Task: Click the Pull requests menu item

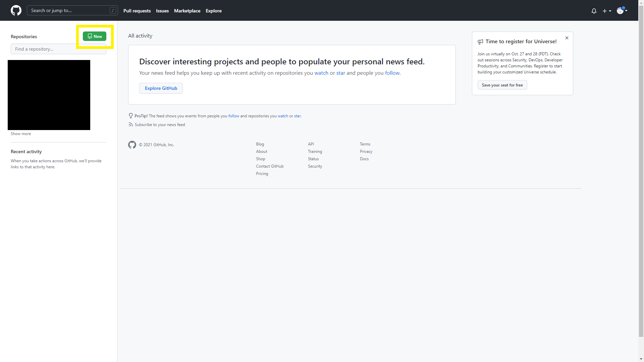Action: point(137,11)
